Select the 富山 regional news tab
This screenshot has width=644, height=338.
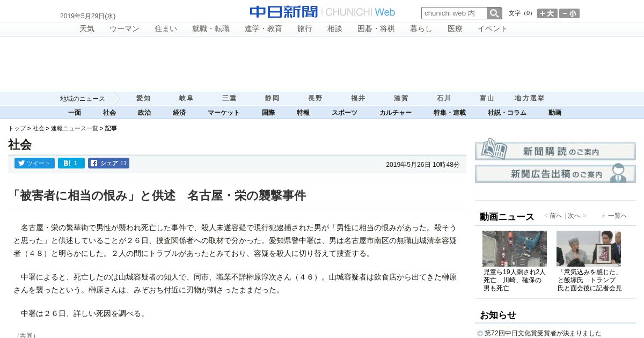(487, 99)
